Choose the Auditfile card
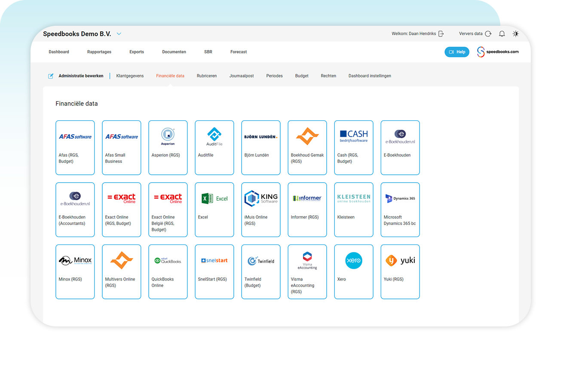The image size is (588, 384). pos(214,148)
